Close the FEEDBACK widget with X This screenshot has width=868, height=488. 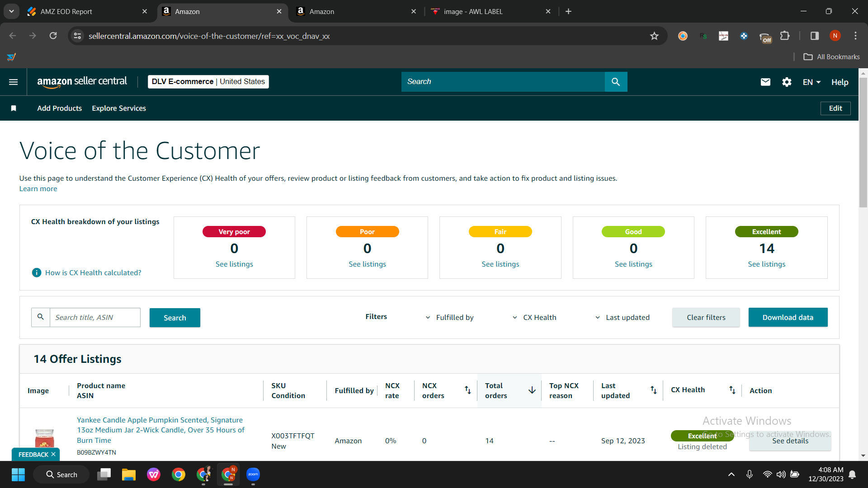click(53, 454)
